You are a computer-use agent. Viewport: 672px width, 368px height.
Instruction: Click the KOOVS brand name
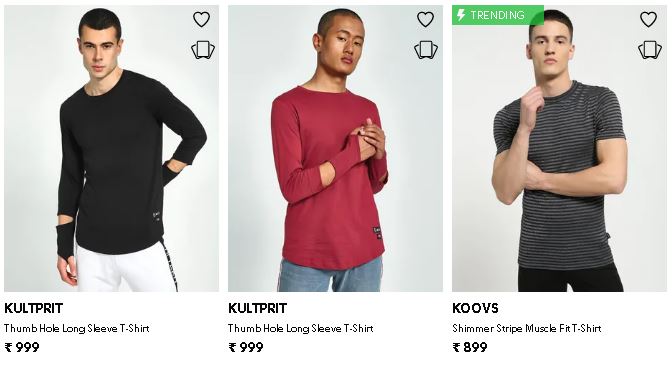[475, 308]
